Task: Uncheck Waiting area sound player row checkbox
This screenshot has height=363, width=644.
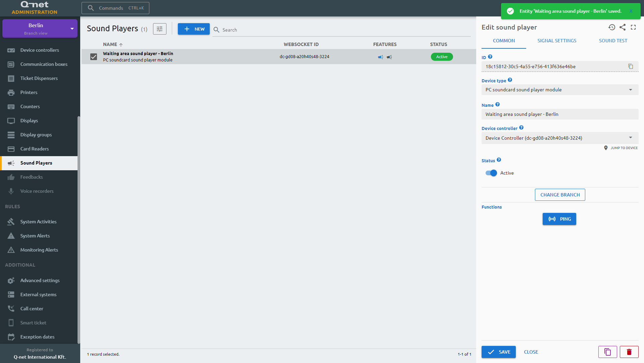Action: [x=94, y=57]
